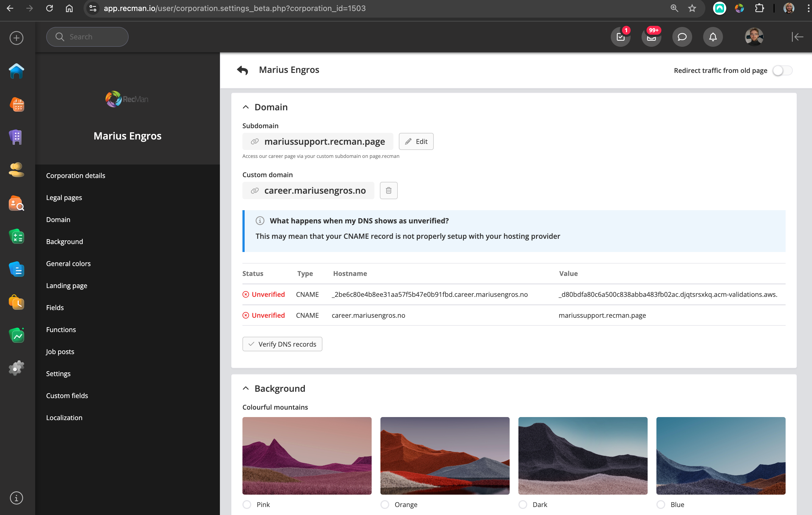This screenshot has height=515, width=812.
Task: Click Verify DNS records button
Action: point(282,344)
